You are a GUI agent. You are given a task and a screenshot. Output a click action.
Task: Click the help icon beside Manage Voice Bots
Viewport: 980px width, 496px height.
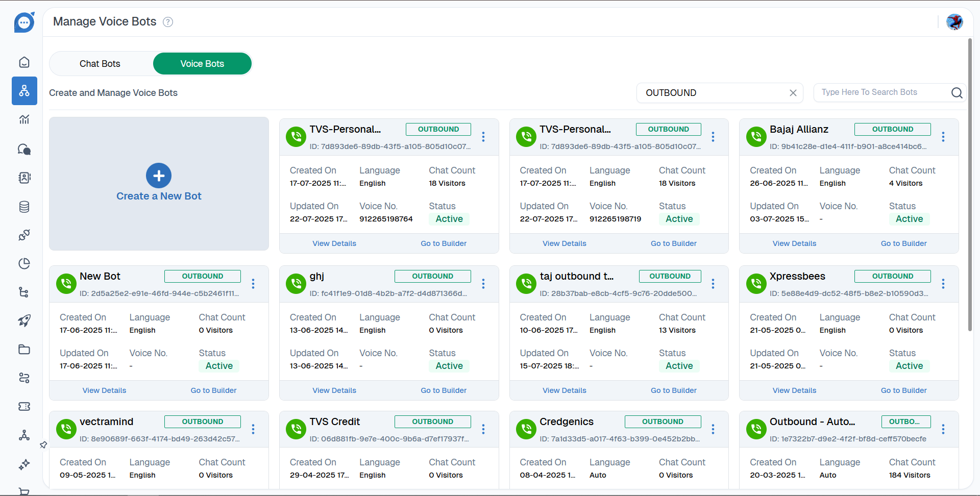[x=168, y=22]
